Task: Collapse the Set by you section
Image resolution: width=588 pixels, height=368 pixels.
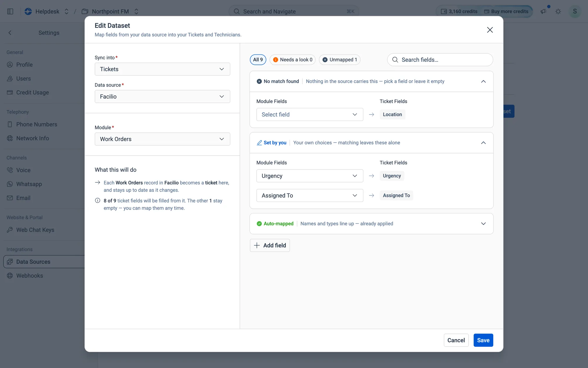Action: pos(483,143)
